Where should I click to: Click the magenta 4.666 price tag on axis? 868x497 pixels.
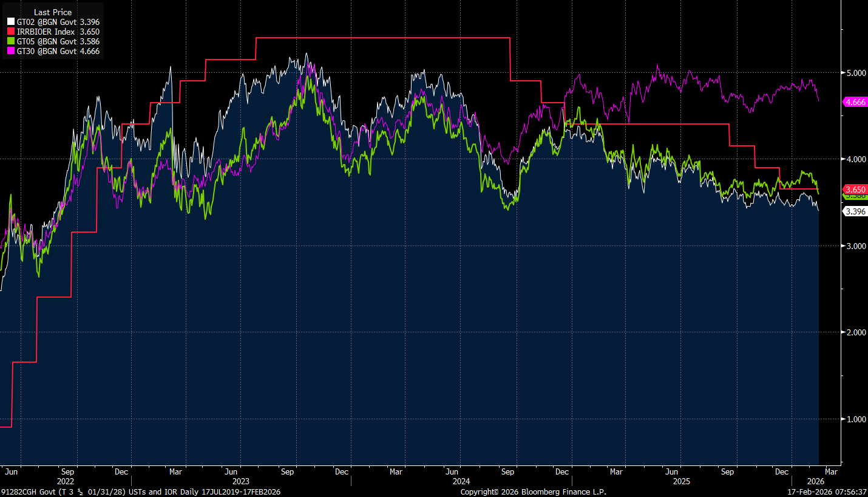(855, 102)
